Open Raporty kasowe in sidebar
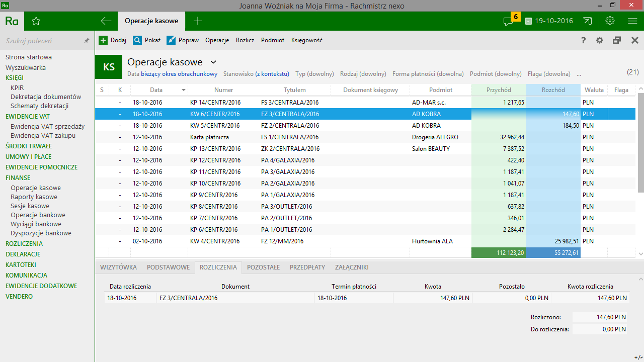The width and height of the screenshot is (644, 362). (34, 197)
